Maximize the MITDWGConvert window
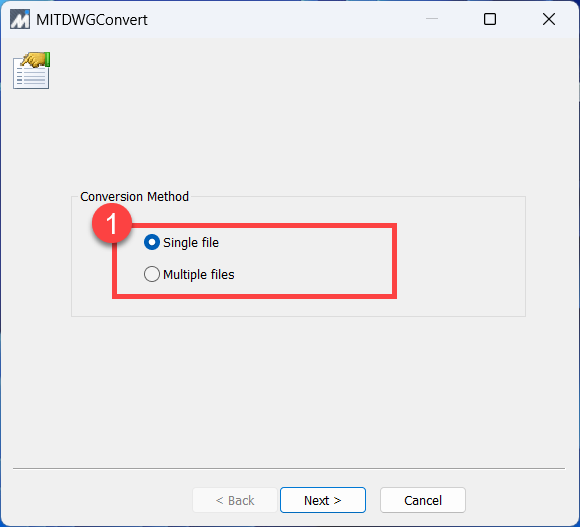Viewport: 580px width, 527px height. 490,19
